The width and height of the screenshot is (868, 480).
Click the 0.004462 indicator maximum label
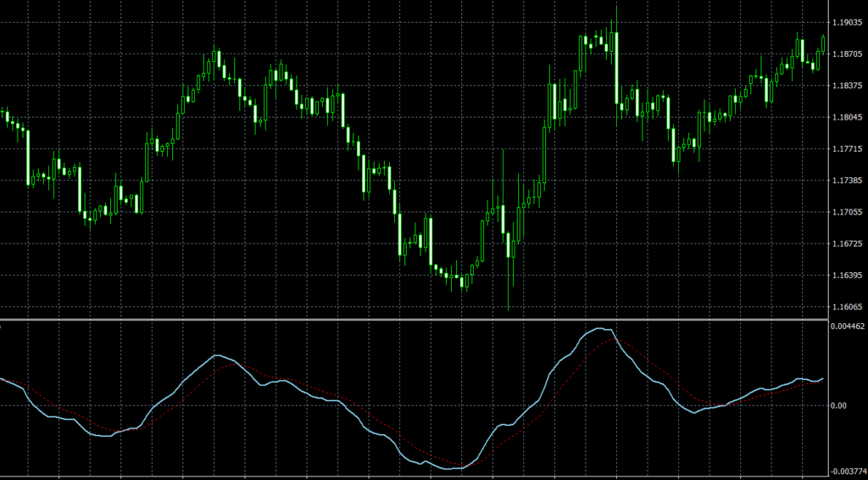coord(848,327)
